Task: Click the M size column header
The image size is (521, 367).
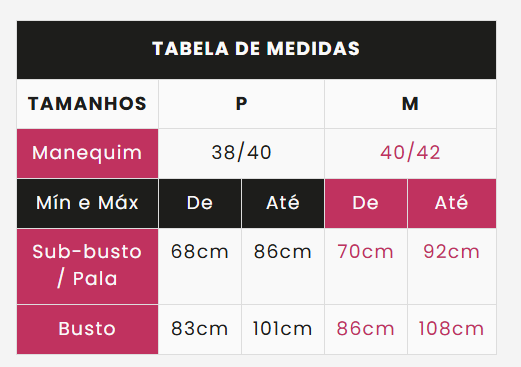Action: point(410,104)
